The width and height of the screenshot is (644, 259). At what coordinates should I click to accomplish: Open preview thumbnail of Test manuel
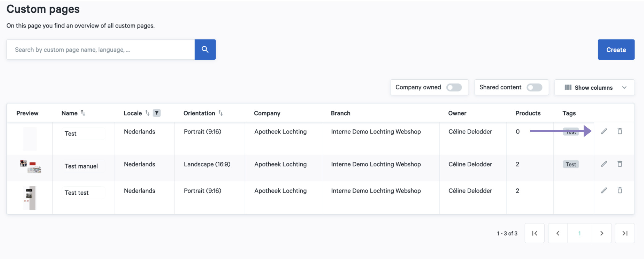(x=30, y=167)
